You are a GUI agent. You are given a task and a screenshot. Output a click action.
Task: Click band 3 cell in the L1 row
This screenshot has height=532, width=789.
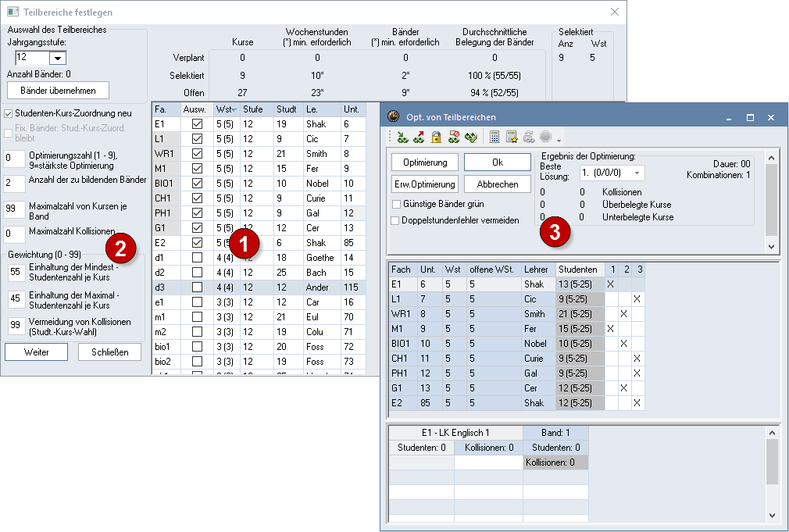[x=637, y=299]
